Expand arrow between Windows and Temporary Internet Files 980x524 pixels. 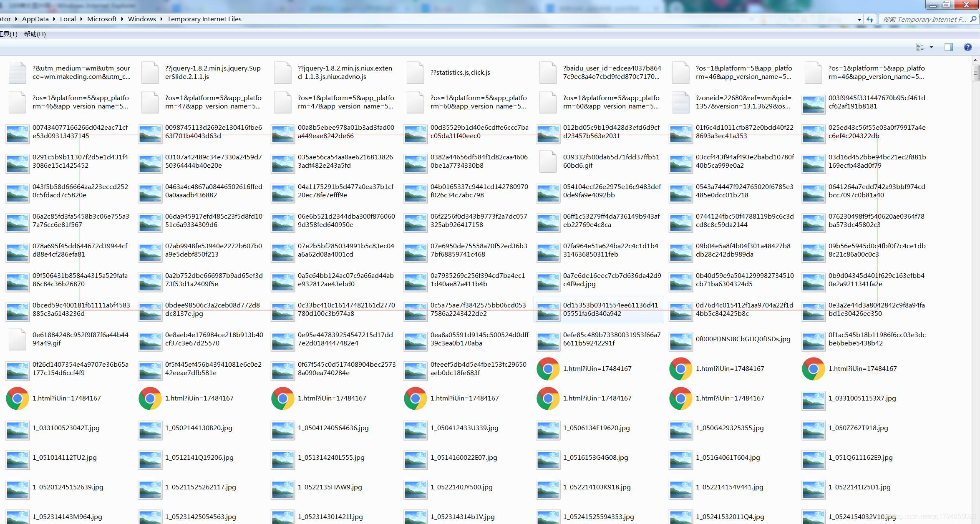161,19
